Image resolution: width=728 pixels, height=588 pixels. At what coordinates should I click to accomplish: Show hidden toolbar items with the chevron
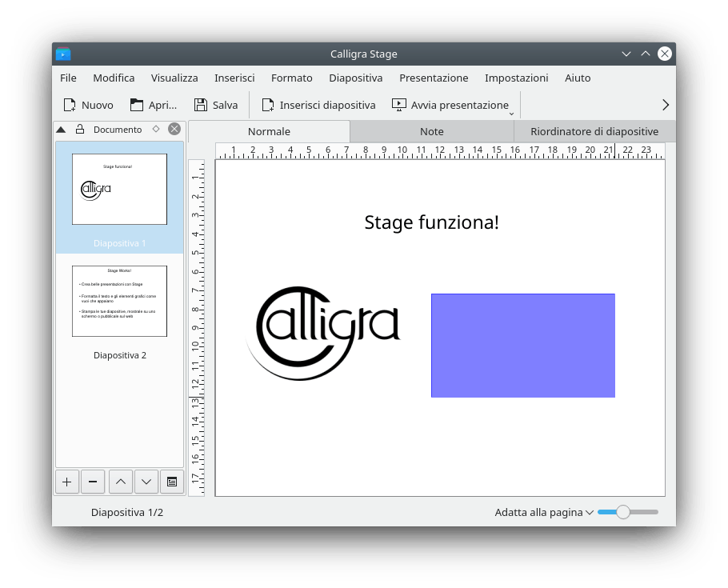coord(666,105)
